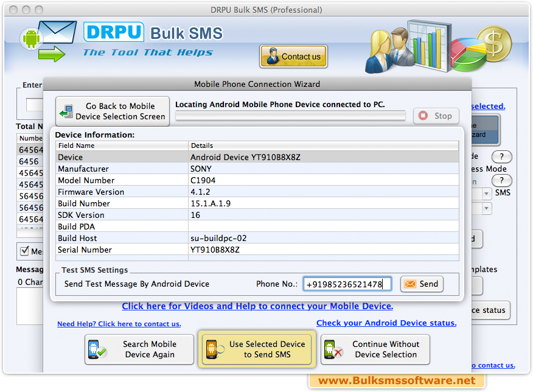This screenshot has height=392, width=533.
Task: Select Build Host su-buildpc-02 value
Action: point(218,238)
